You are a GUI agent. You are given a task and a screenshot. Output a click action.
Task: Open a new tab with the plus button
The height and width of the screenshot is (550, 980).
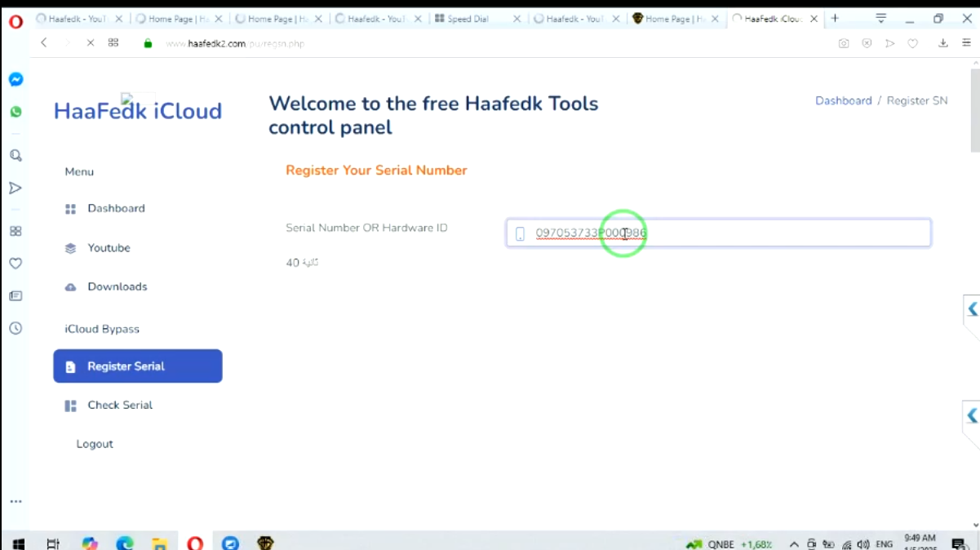(835, 18)
